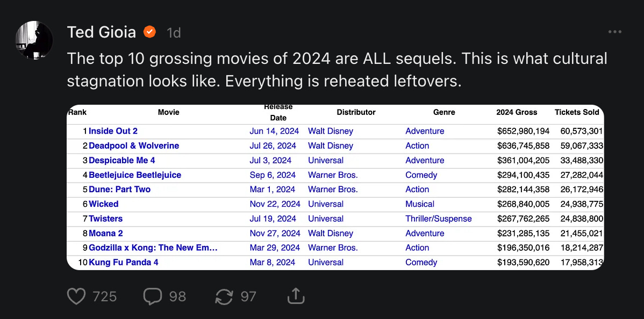Open the Wicked movie entry
Viewport: 644px width, 319px height.
click(104, 204)
